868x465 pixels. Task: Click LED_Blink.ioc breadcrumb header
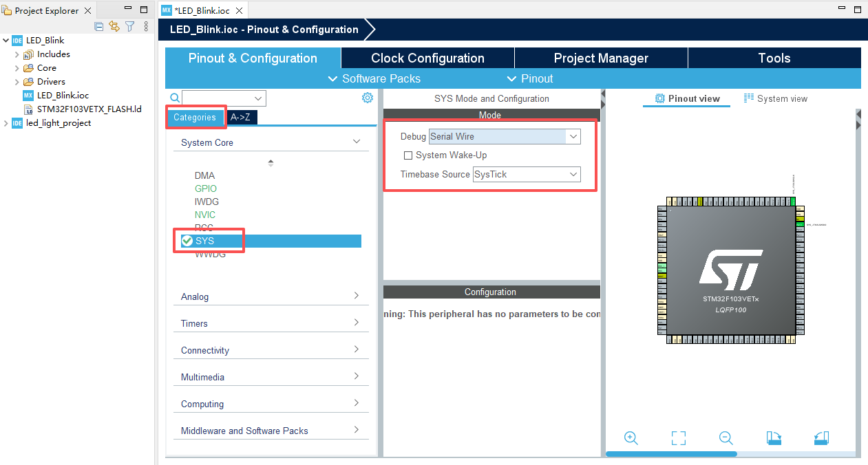click(264, 30)
